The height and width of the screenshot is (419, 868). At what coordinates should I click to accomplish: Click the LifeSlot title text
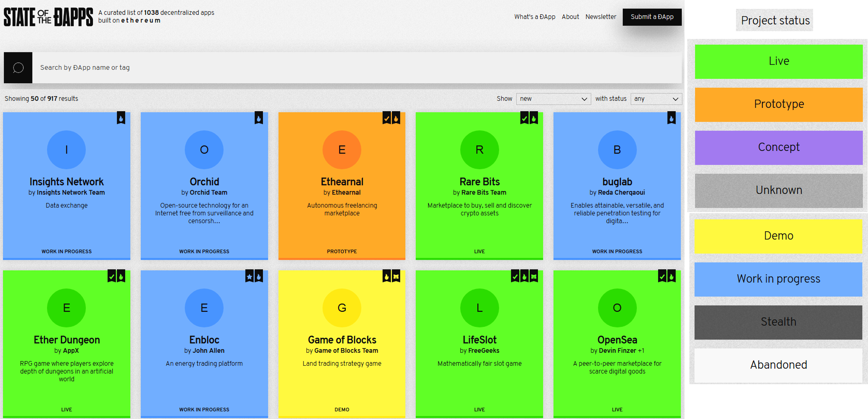point(480,340)
